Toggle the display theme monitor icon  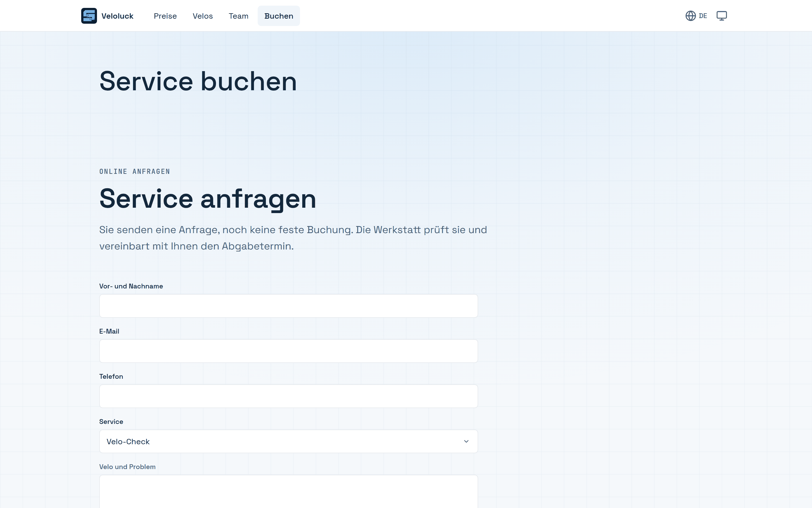721,16
